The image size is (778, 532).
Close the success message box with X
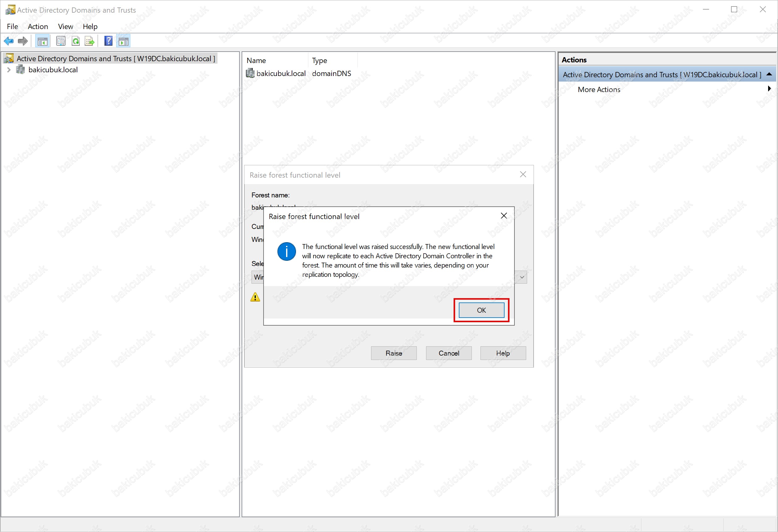point(504,216)
